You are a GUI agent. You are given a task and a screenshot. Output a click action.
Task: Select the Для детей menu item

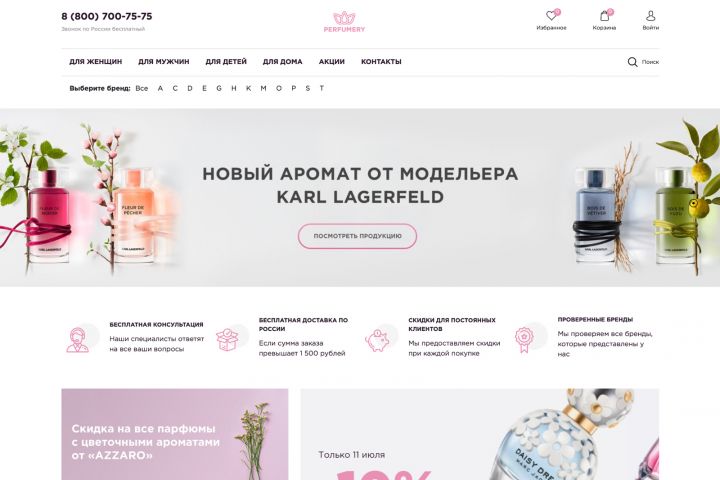pyautogui.click(x=226, y=62)
